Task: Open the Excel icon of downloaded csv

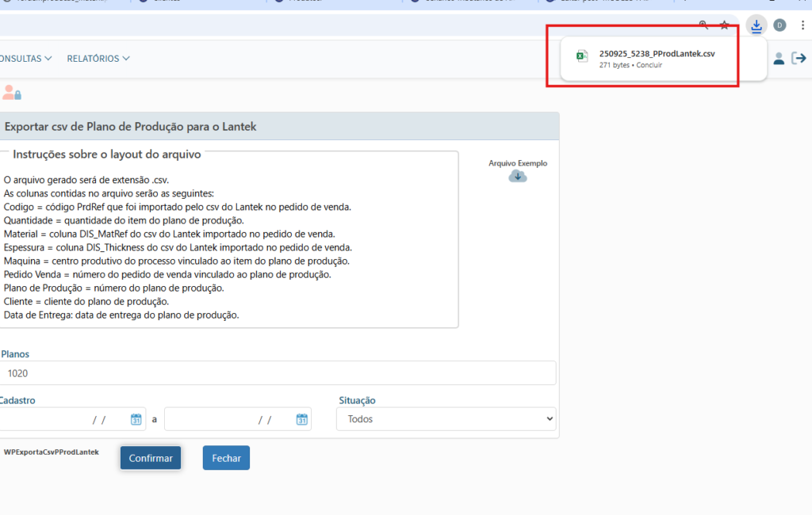Action: click(x=581, y=55)
